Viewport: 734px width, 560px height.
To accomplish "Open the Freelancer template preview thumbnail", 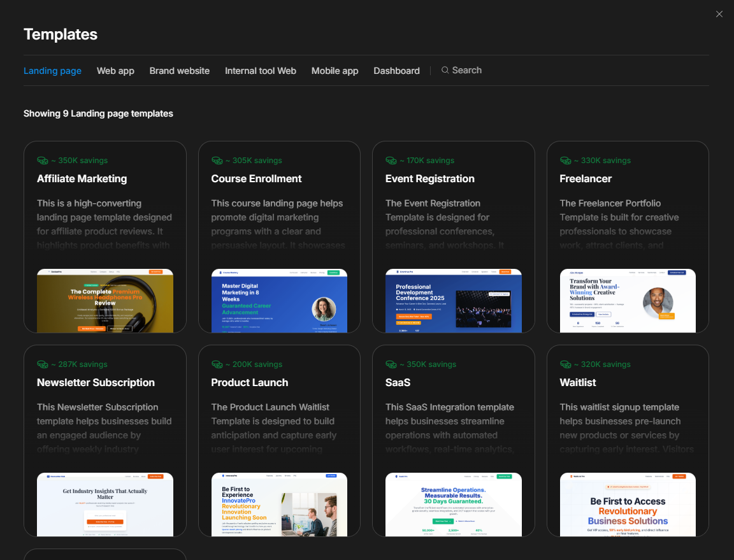I will [x=628, y=300].
